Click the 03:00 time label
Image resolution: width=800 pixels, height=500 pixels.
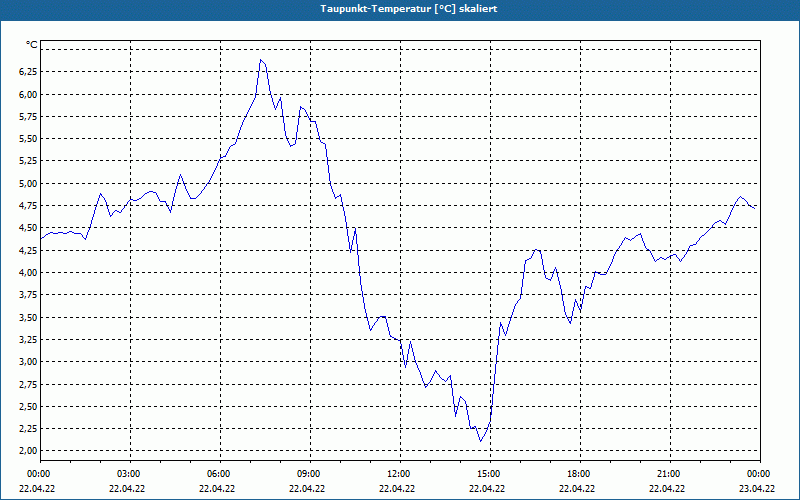[x=130, y=474]
